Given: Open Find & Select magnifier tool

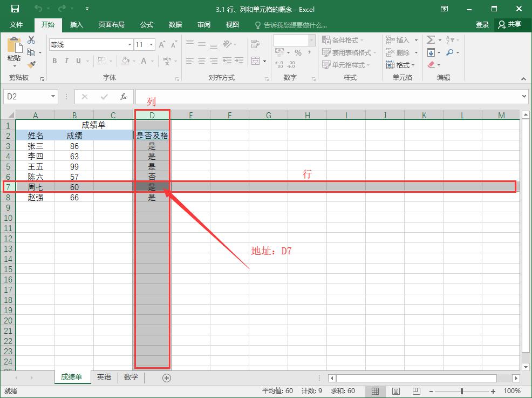Looking at the screenshot, I should click(x=449, y=52).
